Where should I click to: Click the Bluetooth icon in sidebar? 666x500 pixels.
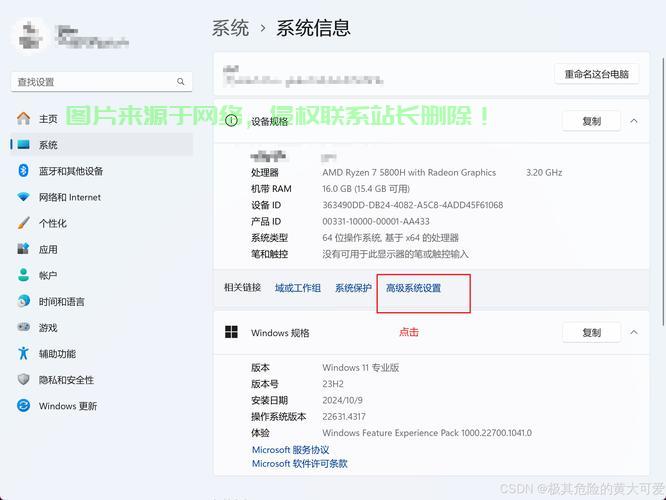23,171
